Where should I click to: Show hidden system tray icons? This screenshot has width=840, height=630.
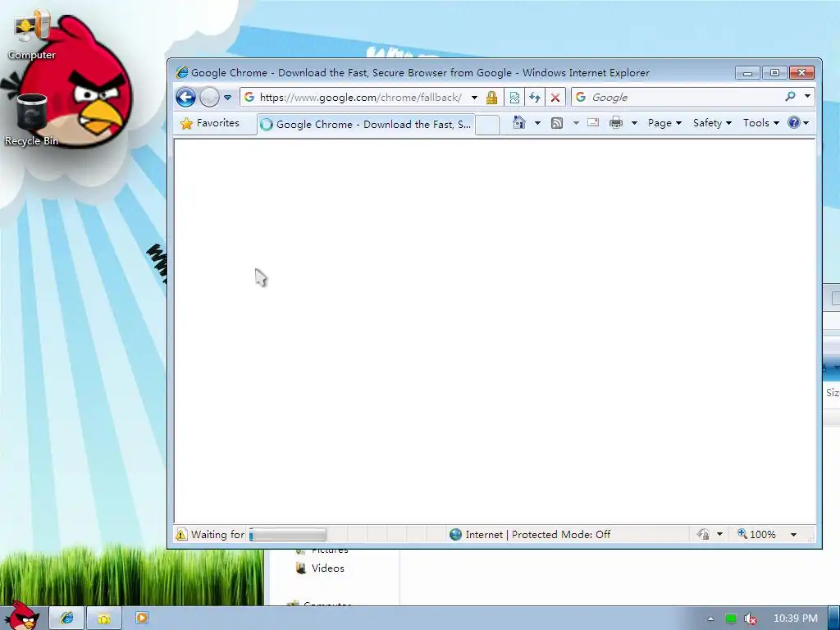coord(711,619)
